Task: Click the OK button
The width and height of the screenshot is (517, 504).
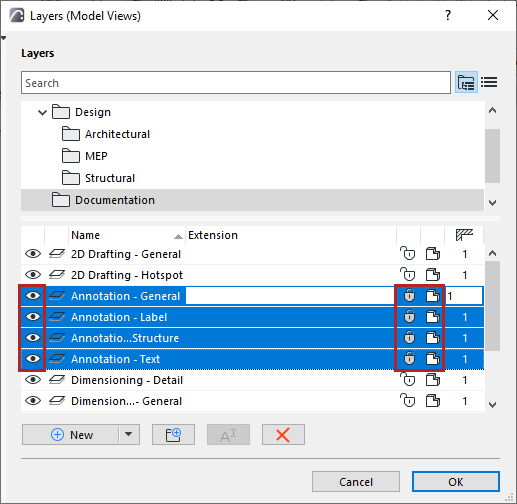Action: tap(456, 482)
